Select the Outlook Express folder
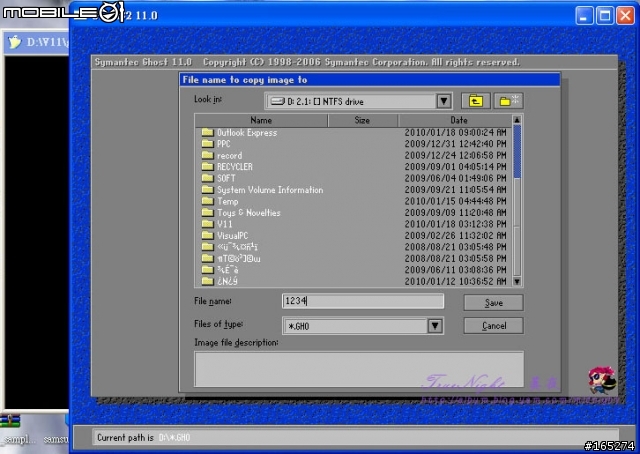This screenshot has width=640, height=454. [239, 132]
